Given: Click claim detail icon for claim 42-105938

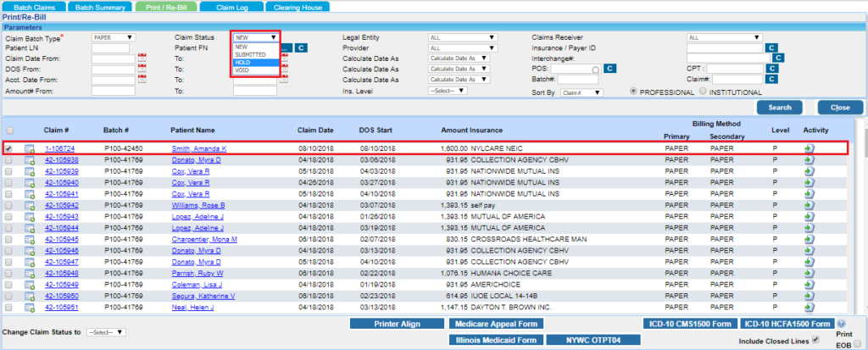Looking at the screenshot, I should point(30,160).
